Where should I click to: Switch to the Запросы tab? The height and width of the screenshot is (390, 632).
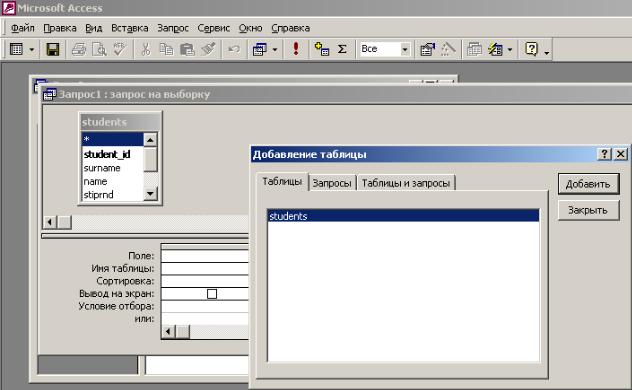click(332, 183)
